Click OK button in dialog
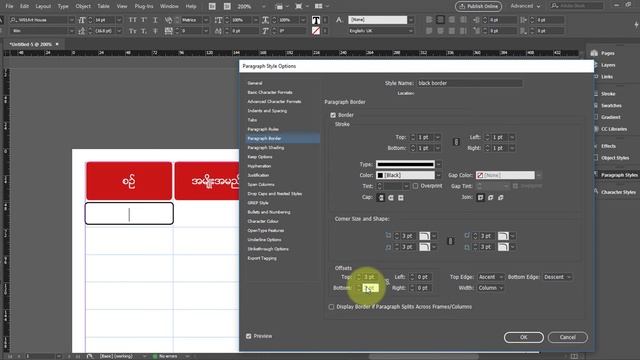 tap(524, 338)
